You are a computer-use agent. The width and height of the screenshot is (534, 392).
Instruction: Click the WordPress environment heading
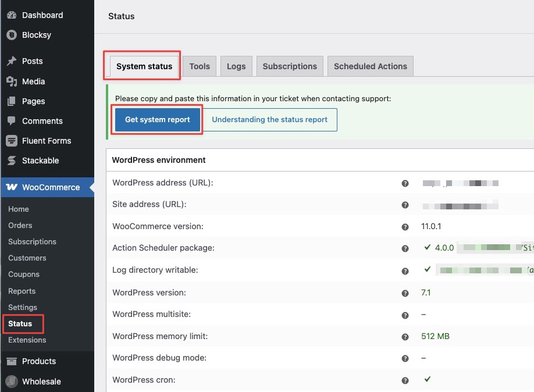[x=159, y=160]
